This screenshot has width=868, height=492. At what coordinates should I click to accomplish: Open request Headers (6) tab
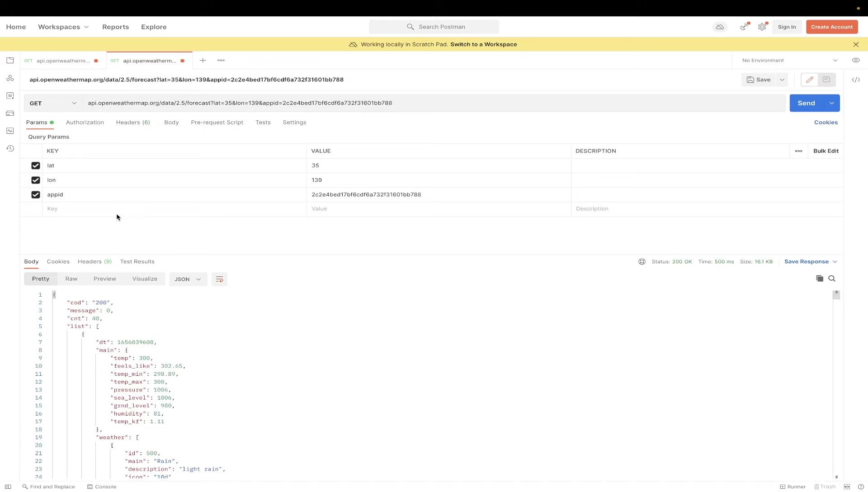[x=133, y=123]
